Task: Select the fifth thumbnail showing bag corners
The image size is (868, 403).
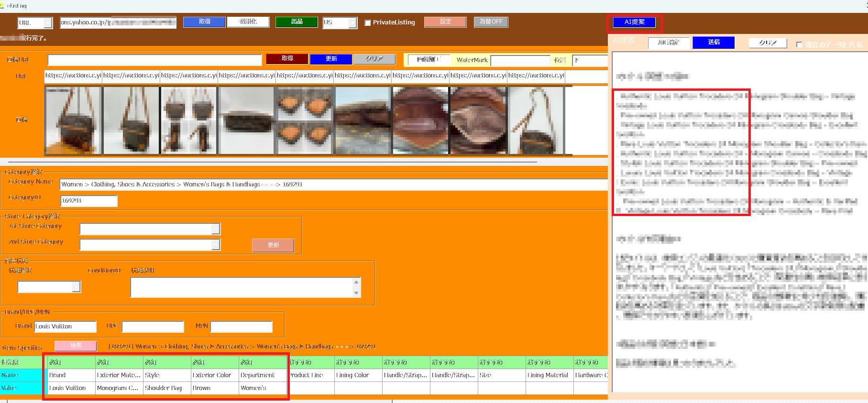Action: pyautogui.click(x=305, y=120)
